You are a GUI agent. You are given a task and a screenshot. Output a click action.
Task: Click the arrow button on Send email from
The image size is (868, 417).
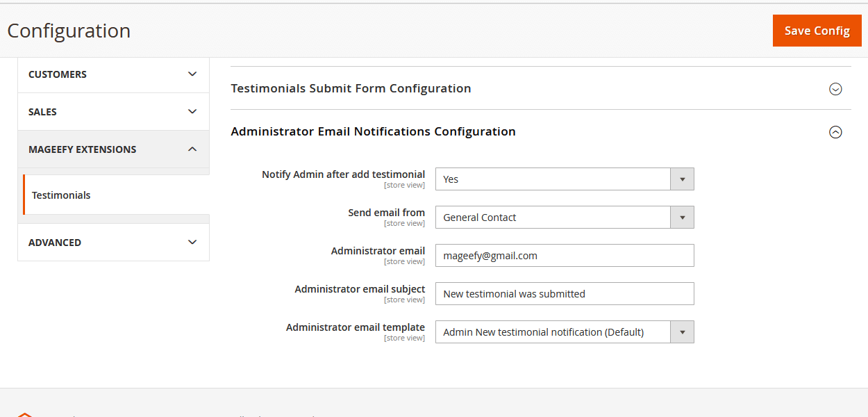pyautogui.click(x=682, y=218)
